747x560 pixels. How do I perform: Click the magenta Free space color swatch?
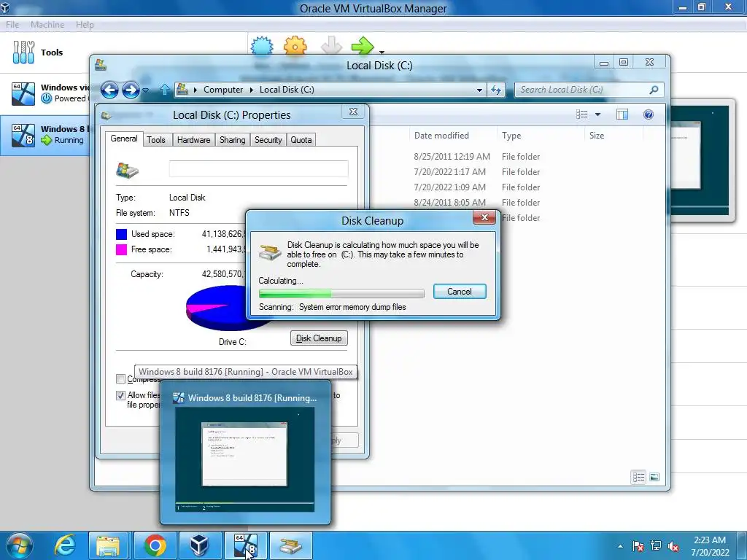pos(122,249)
